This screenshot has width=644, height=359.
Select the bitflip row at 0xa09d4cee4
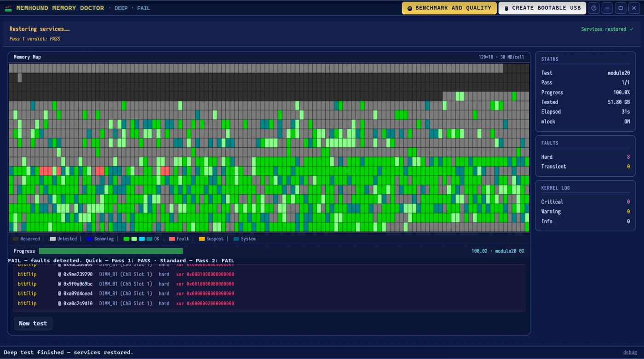point(269,294)
